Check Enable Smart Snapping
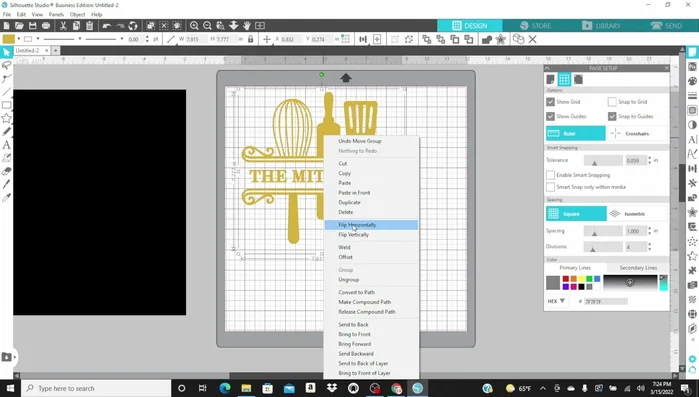The image size is (699, 397). point(551,175)
